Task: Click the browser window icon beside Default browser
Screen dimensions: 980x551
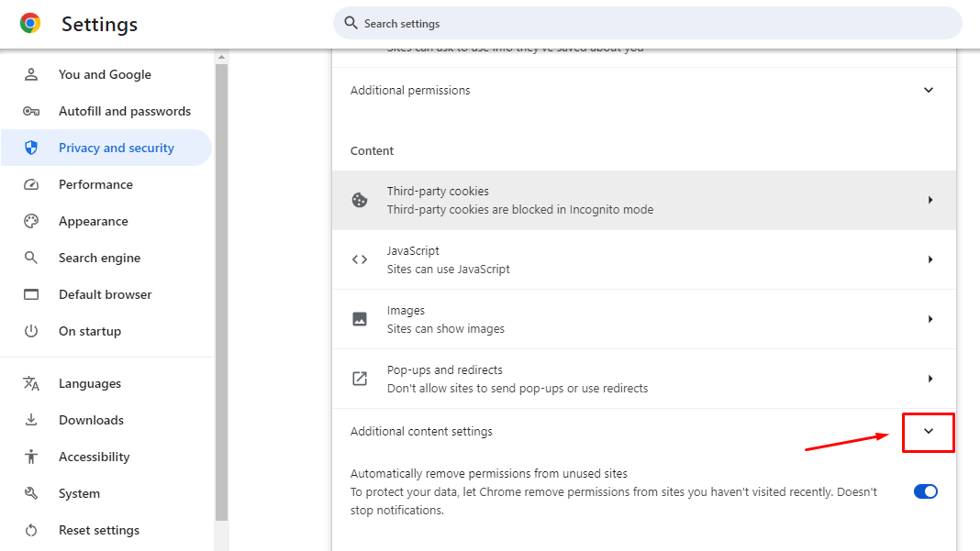Action: coord(30,294)
